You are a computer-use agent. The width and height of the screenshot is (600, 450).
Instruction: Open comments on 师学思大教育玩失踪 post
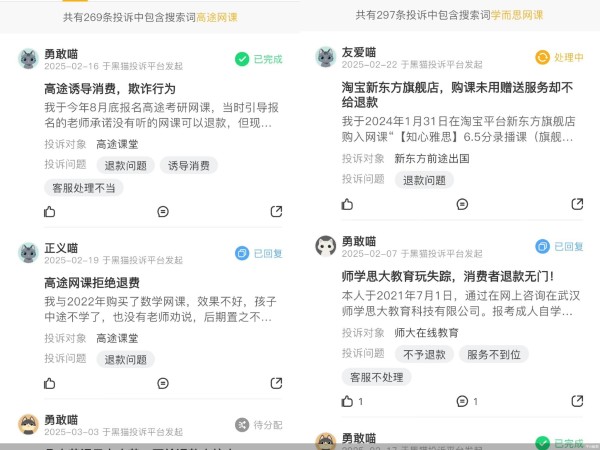tap(467, 401)
